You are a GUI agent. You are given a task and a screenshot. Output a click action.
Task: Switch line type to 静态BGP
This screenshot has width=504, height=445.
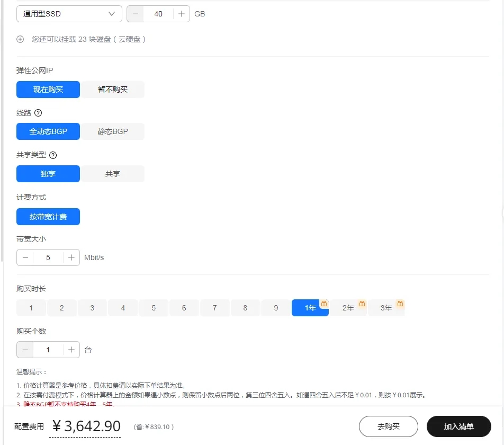tap(112, 131)
